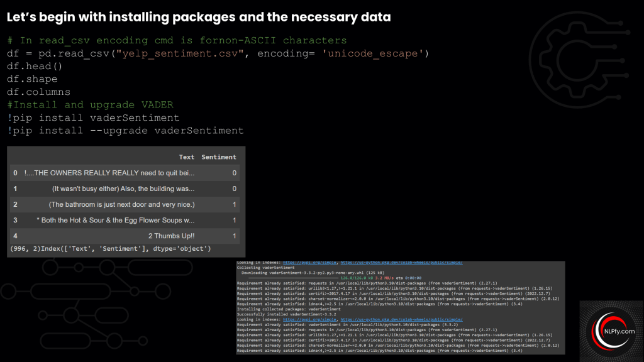Image resolution: width=644 pixels, height=362 pixels.
Task: Click the bathroom review text in row 2
Action: (x=121, y=204)
